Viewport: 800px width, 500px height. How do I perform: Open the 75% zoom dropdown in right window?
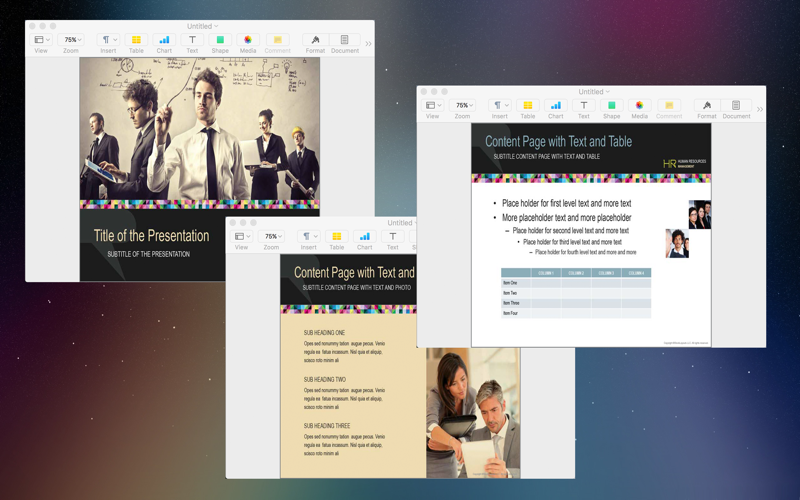click(x=462, y=105)
